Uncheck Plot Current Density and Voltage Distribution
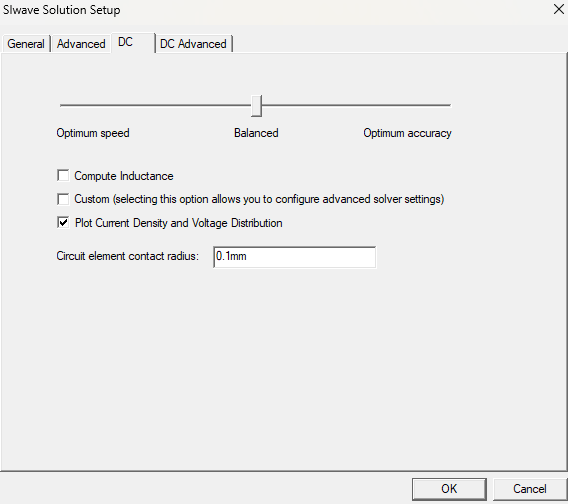Image resolution: width=568 pixels, height=504 pixels. [63, 222]
